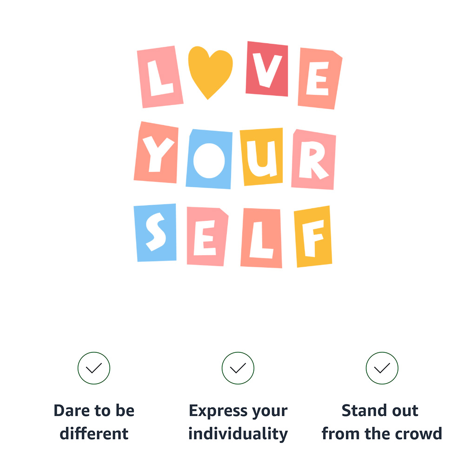Click the red letter V tile

pyautogui.click(x=267, y=69)
